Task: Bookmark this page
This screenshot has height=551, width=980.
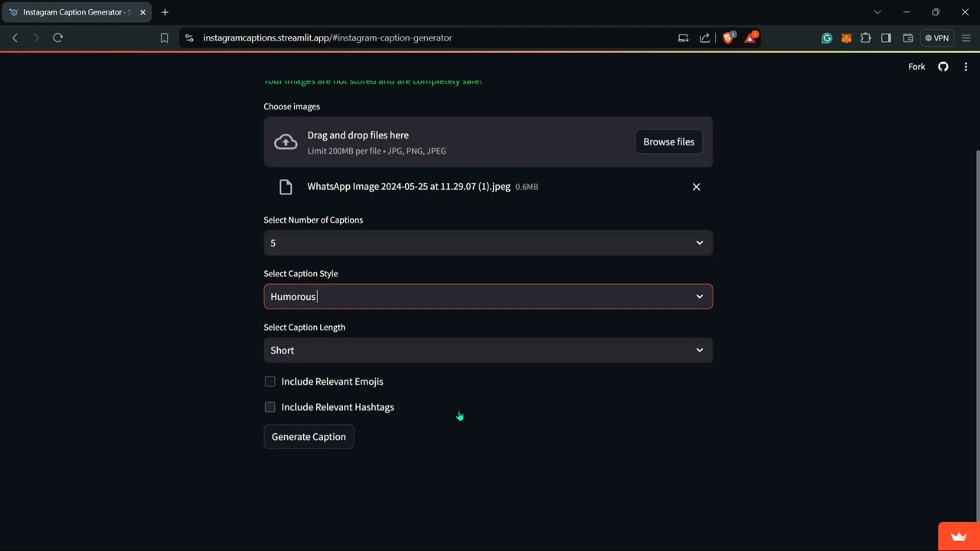Action: (164, 37)
